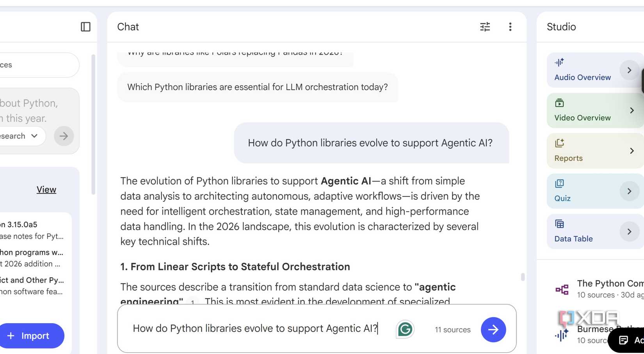Click the Import button
Viewport: 644px width, 354px height.
[x=31, y=336]
